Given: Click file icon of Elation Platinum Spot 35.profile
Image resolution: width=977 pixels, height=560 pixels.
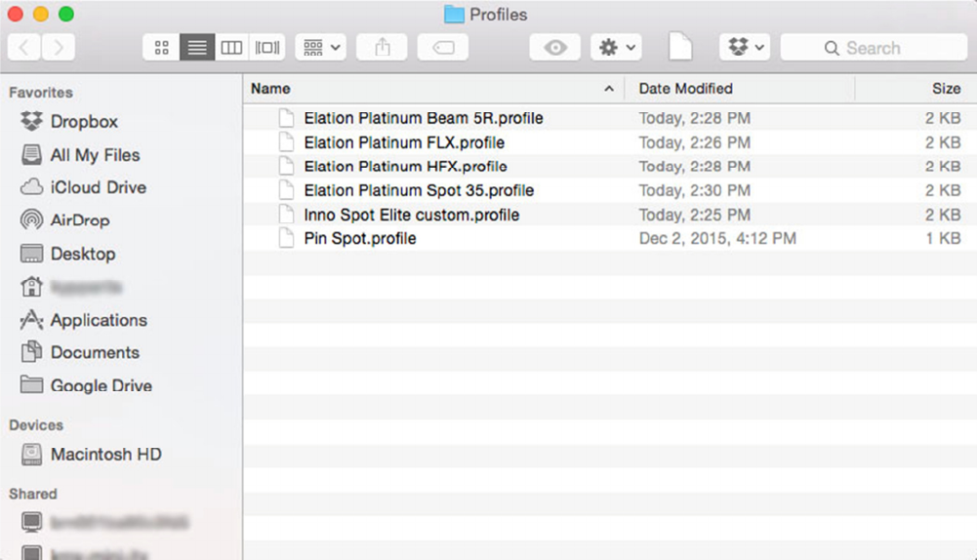Looking at the screenshot, I should click(x=286, y=190).
